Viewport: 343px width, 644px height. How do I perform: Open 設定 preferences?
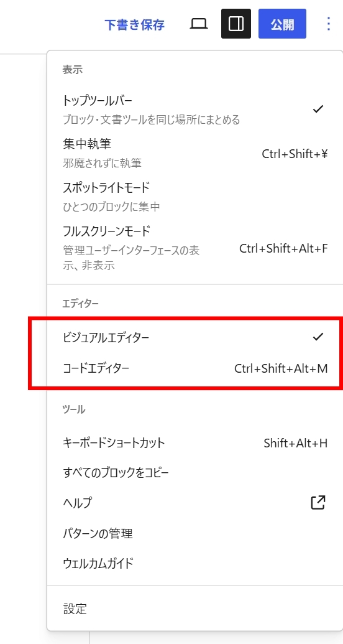195,609
